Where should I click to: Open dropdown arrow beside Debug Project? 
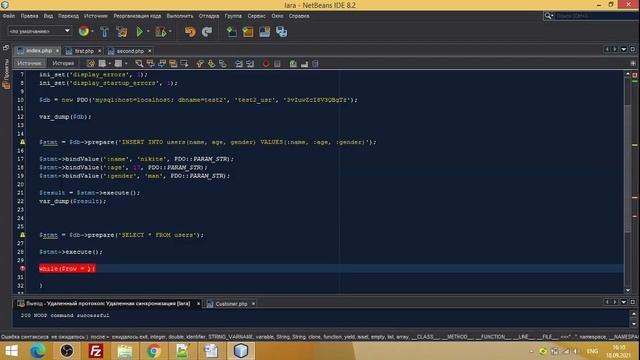tap(170, 31)
